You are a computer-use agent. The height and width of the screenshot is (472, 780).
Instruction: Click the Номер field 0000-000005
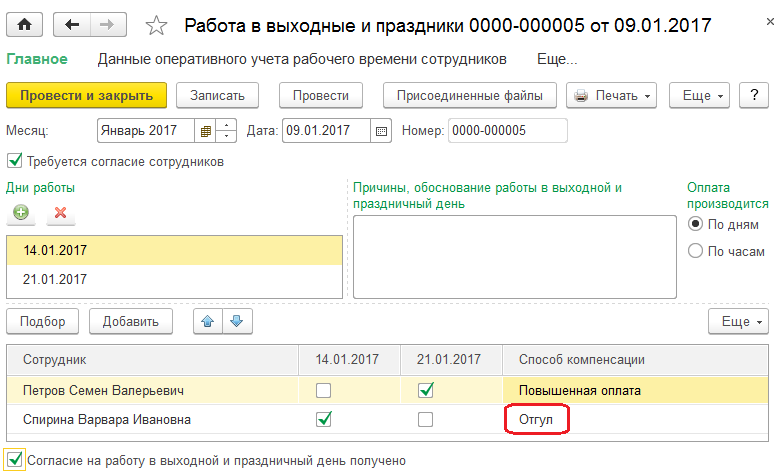507,131
